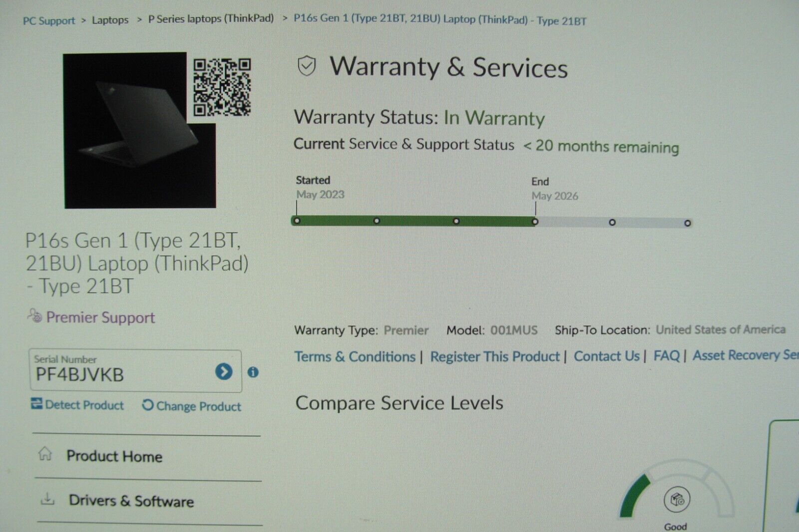This screenshot has width=799, height=532.
Task: Click '< 20 months remaining' text
Action: (601, 146)
